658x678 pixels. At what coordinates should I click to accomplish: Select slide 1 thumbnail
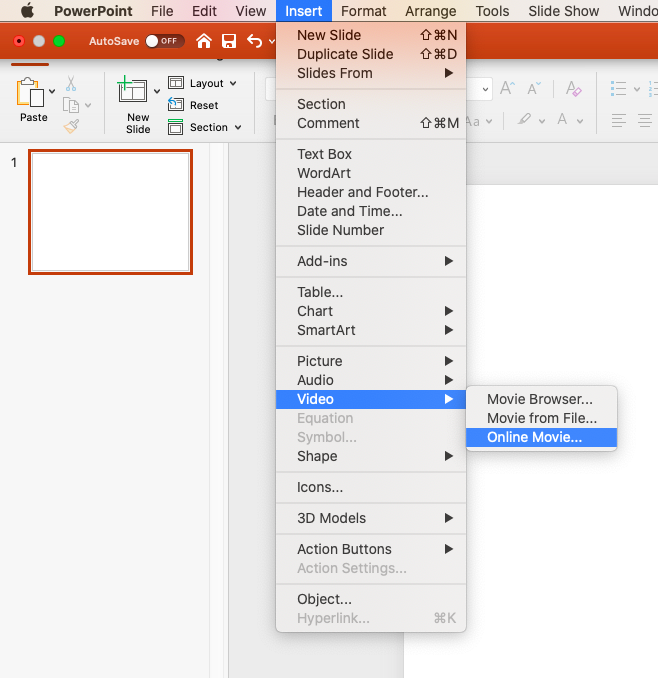pos(111,212)
